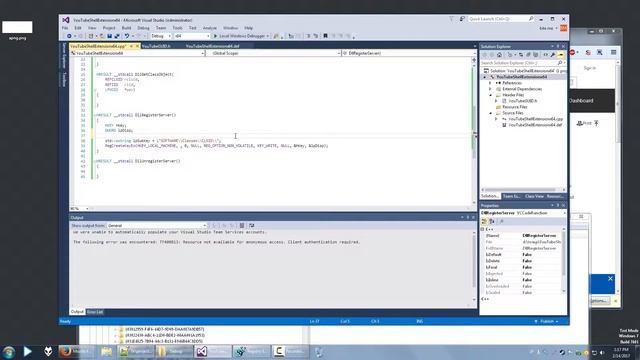Open the Server Explorer side tab
This screenshot has height=360, width=640.
(x=64, y=56)
